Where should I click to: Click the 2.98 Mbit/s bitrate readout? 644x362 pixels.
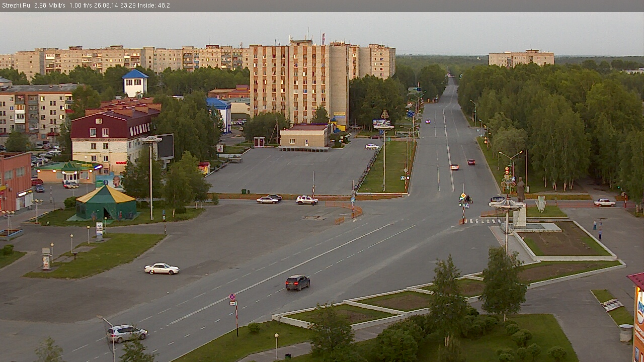coord(50,6)
